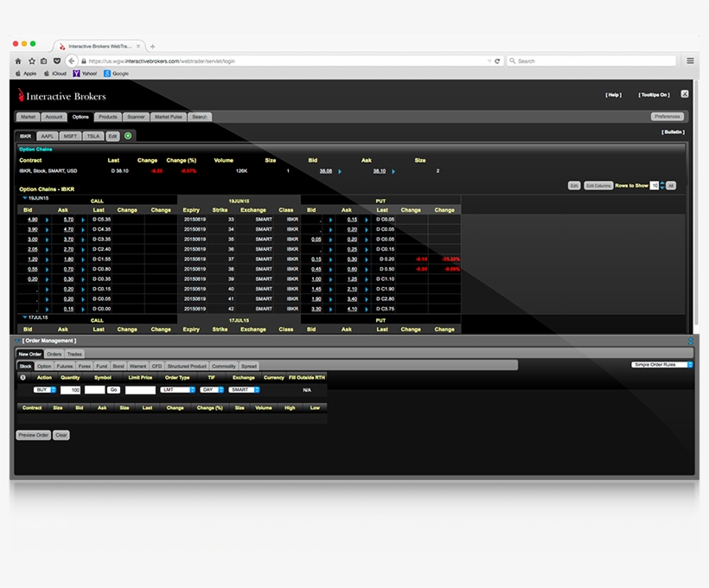
Task: Click the Limit Price input field
Action: [140, 390]
